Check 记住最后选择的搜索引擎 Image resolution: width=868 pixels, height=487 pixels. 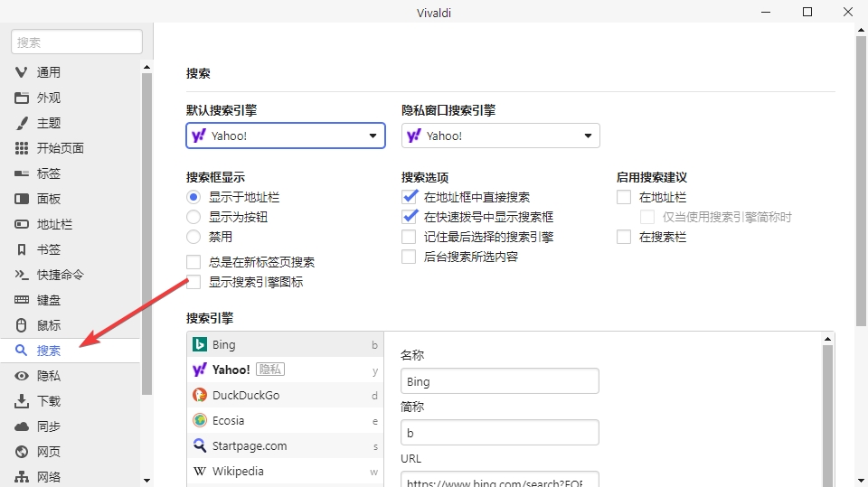pos(409,237)
